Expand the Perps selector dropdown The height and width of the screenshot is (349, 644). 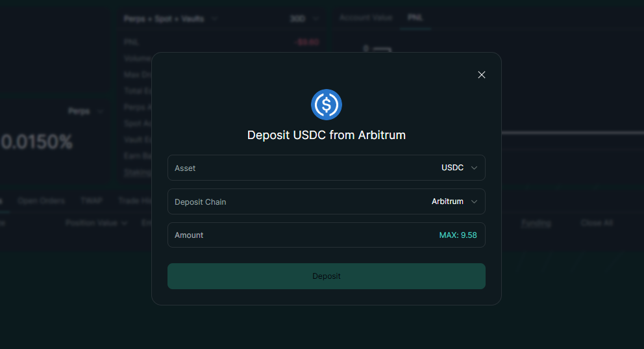point(85,112)
